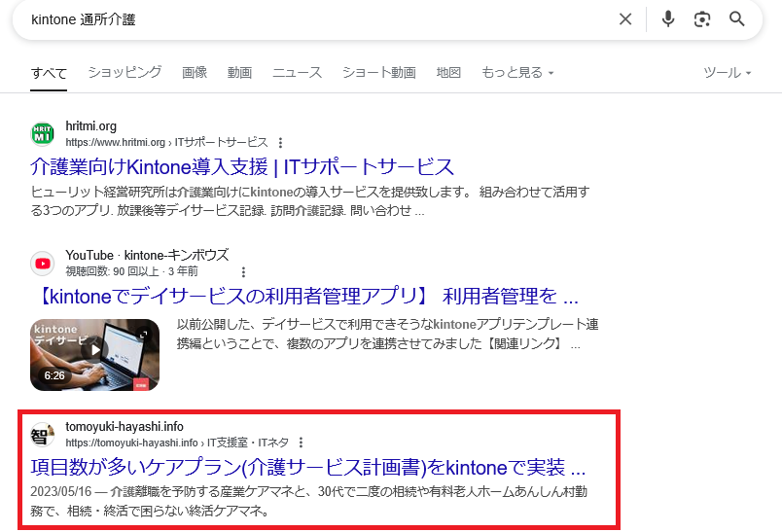Open the ツール dropdown
Image resolution: width=782 pixels, height=532 pixels.
click(728, 73)
